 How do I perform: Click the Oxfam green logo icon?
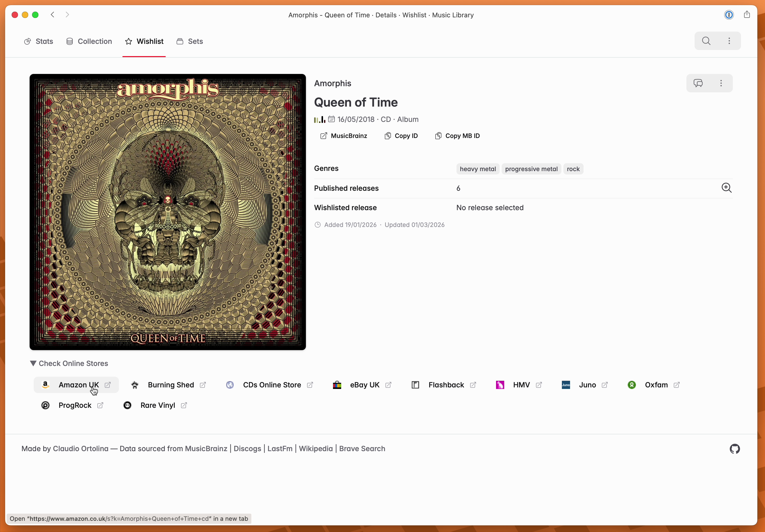pyautogui.click(x=632, y=385)
